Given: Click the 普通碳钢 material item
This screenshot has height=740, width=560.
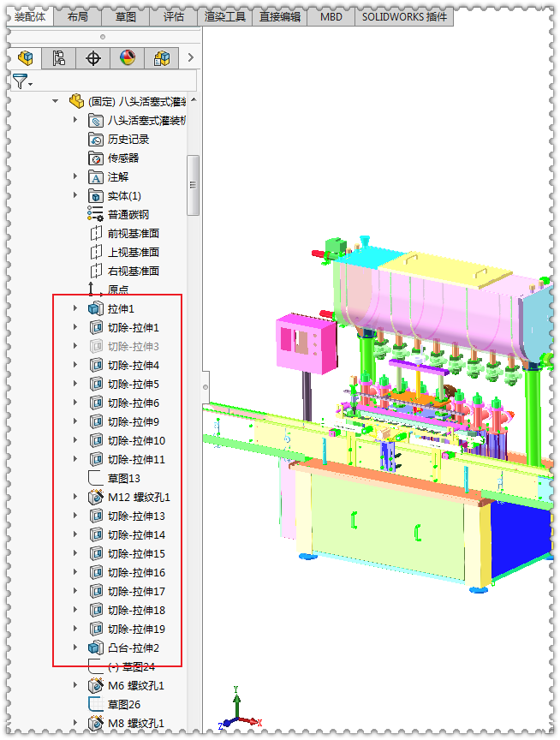Looking at the screenshot, I should click(x=128, y=214).
